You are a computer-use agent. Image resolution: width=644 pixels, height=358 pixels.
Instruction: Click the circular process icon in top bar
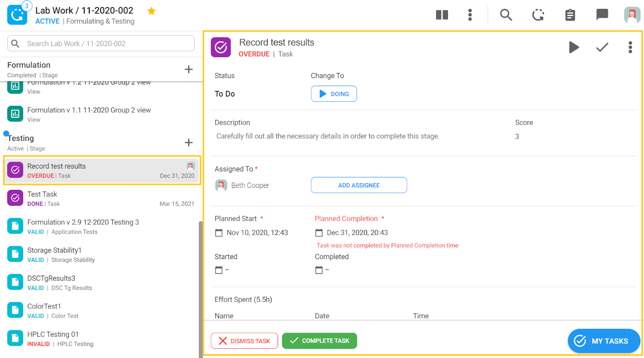(538, 15)
